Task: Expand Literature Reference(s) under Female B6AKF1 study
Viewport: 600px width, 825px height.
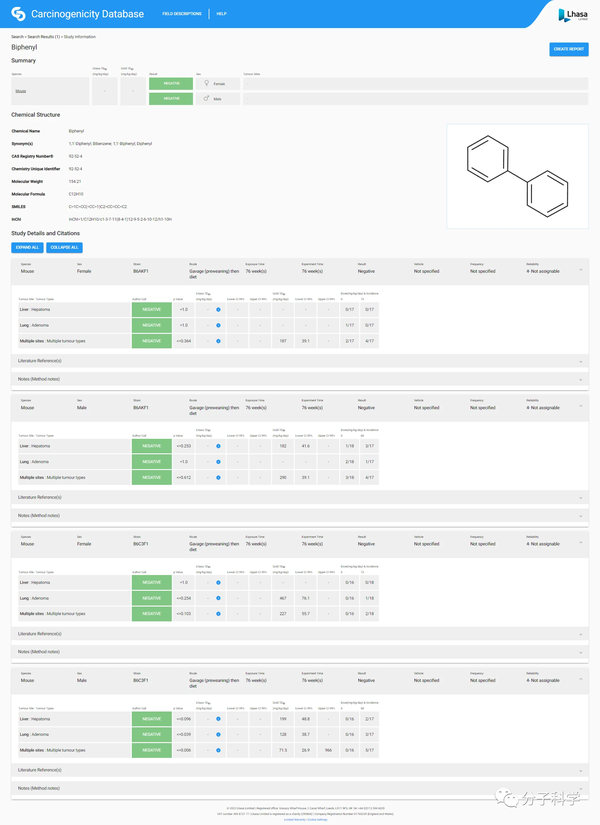Action: (x=300, y=361)
